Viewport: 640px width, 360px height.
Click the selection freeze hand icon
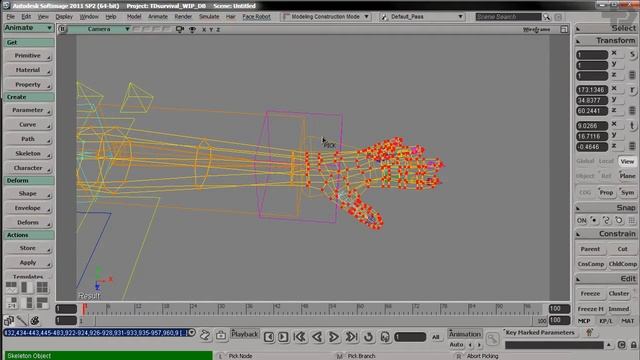point(204,335)
